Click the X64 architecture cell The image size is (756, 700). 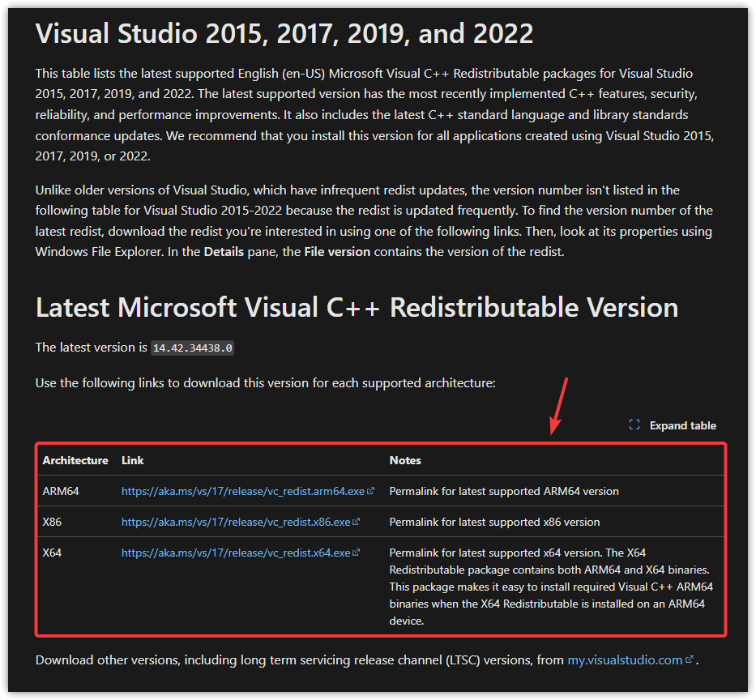tap(52, 553)
